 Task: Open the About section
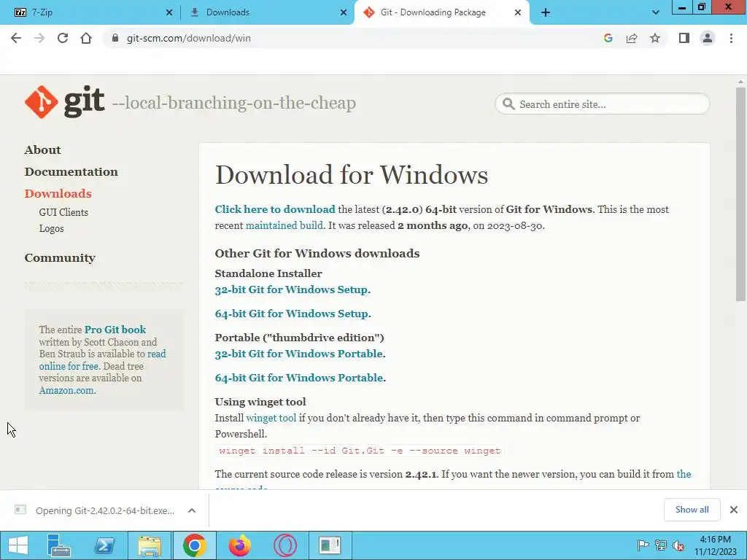(x=42, y=149)
